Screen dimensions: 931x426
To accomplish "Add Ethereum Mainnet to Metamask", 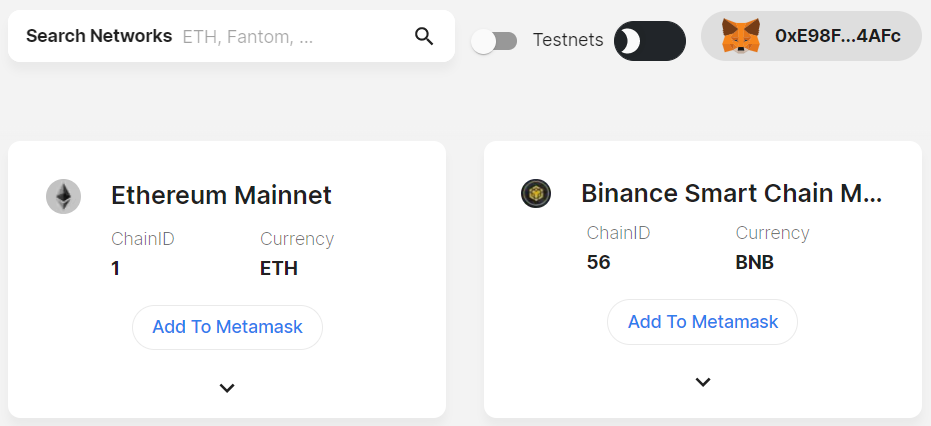I will [227, 327].
